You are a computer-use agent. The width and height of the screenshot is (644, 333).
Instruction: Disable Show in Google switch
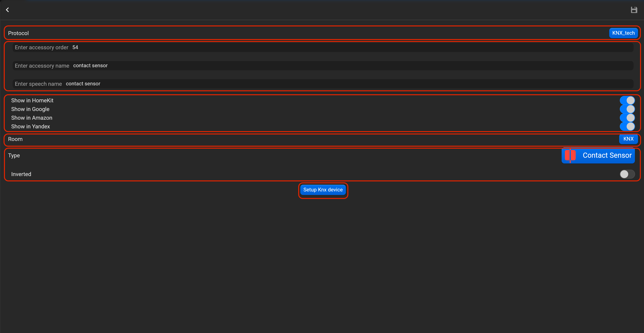click(627, 109)
